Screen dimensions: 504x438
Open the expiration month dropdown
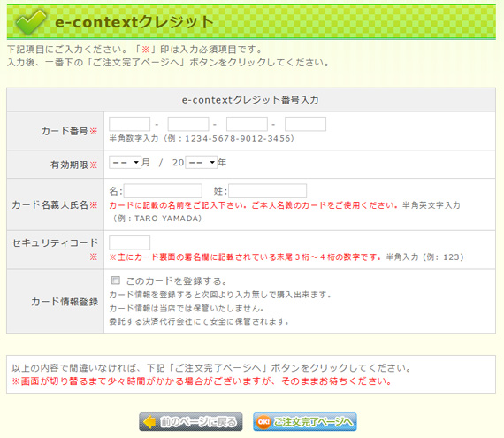(126, 163)
